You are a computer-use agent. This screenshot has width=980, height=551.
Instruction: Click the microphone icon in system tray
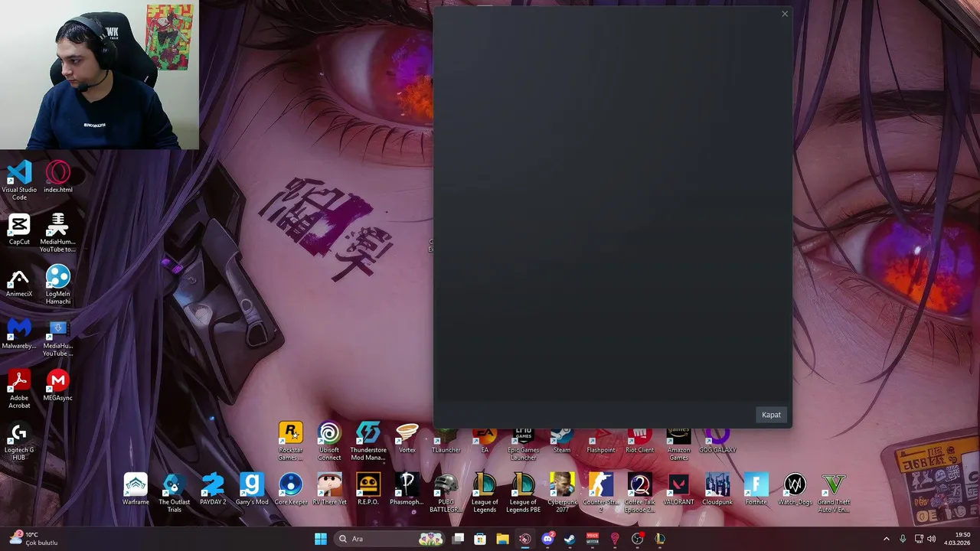pyautogui.click(x=903, y=539)
